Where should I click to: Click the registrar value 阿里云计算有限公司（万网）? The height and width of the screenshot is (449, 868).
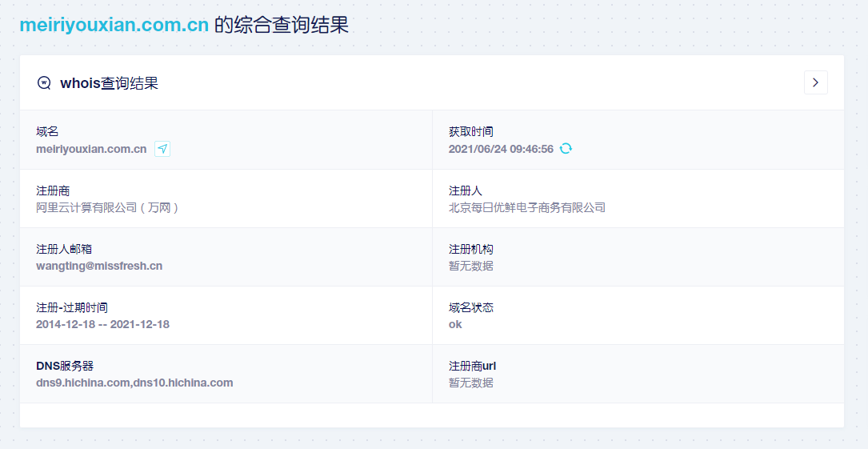108,207
